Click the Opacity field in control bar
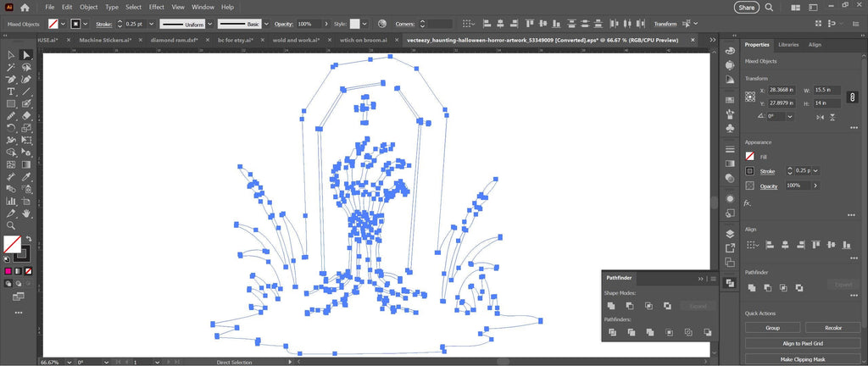This screenshot has height=366, width=868. click(x=309, y=24)
